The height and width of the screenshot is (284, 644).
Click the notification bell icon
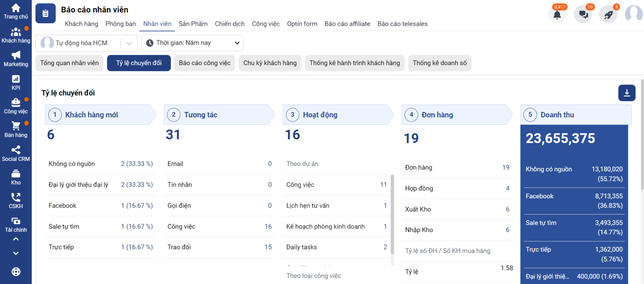tap(557, 15)
